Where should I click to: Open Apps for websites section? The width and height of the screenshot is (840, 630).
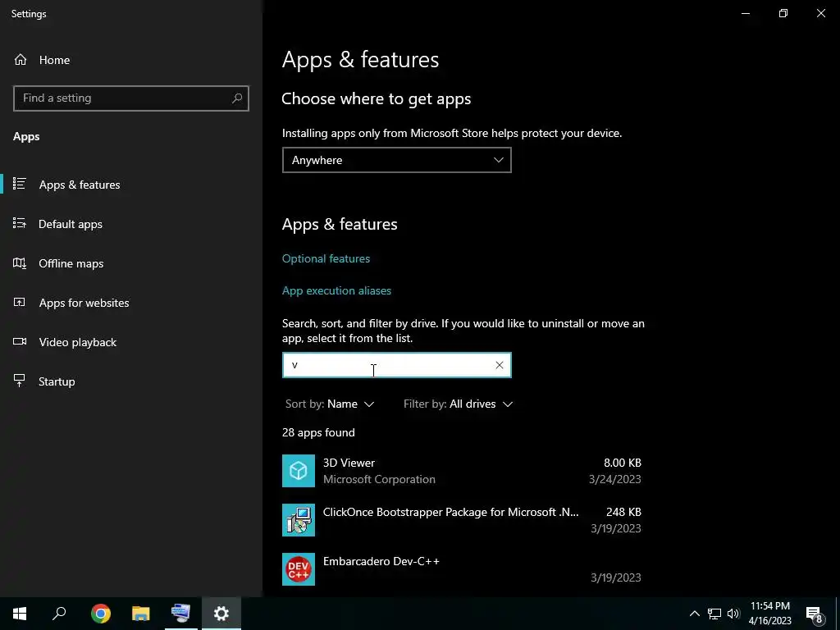(84, 303)
